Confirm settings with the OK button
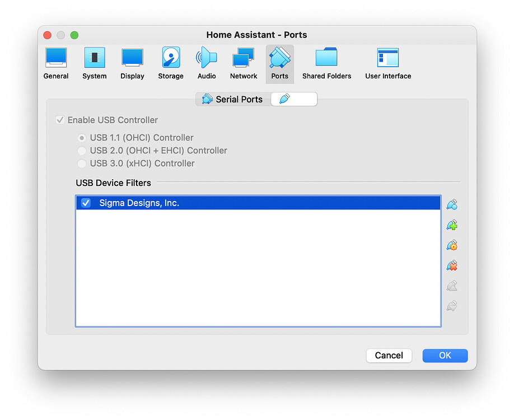 pos(445,355)
